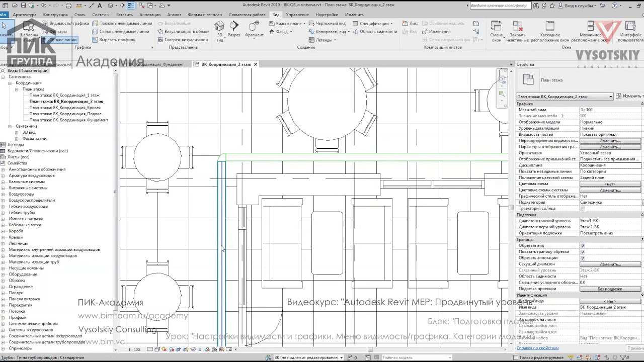Click Cascade windows (Каскадное расположение) icon

click(x=549, y=31)
